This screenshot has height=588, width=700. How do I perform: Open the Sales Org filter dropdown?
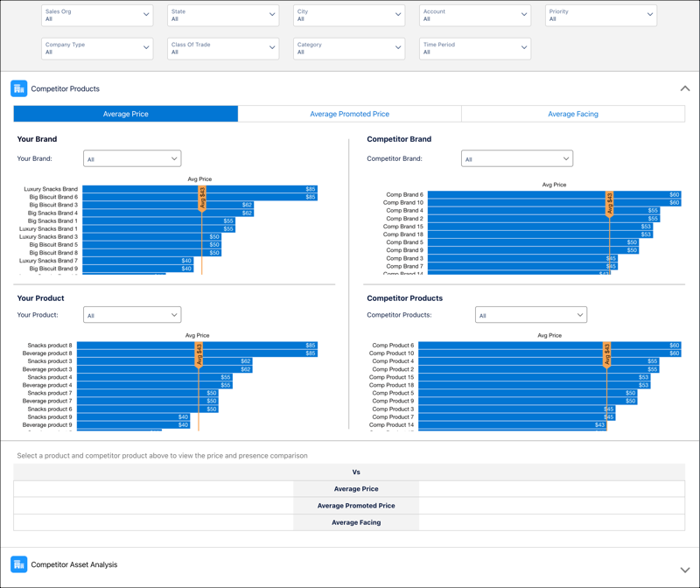[x=97, y=15]
